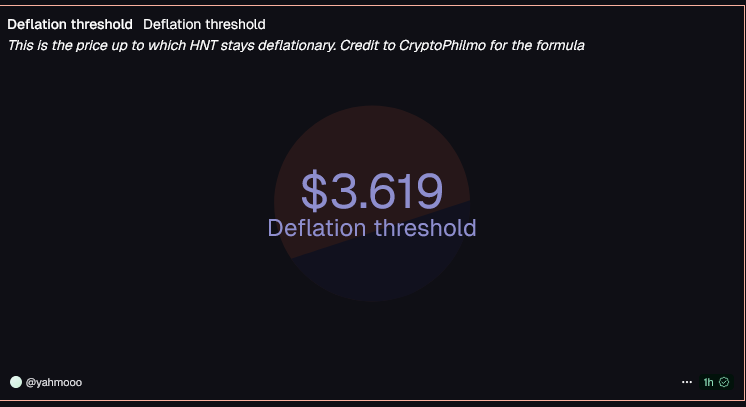
Task: Click the round avatar beside @yahmooo
Action: [x=15, y=382]
